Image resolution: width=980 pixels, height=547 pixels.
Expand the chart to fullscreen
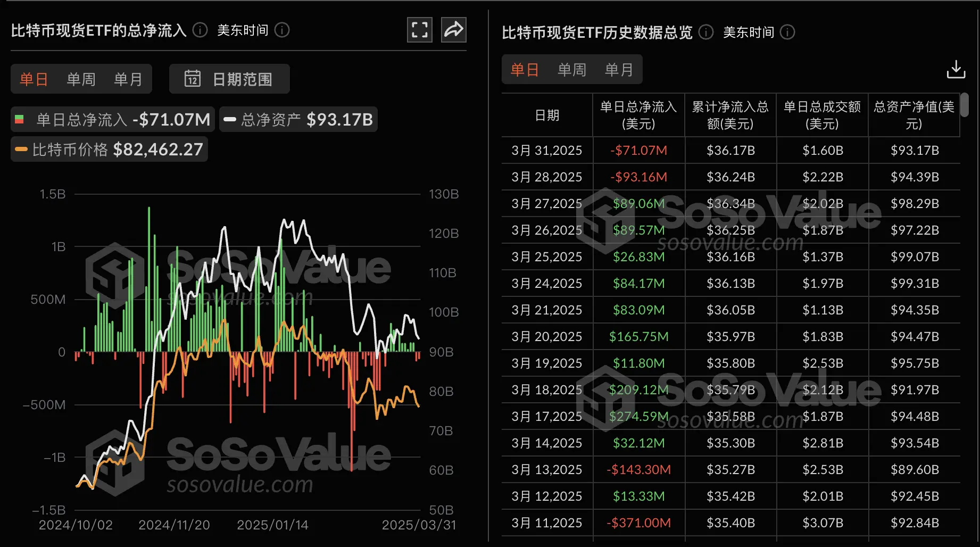[x=419, y=30]
